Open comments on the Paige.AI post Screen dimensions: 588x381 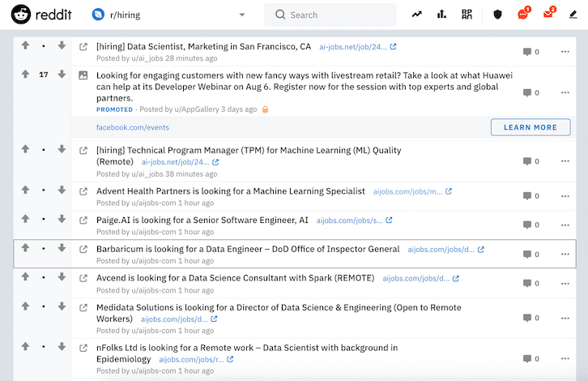(x=531, y=225)
